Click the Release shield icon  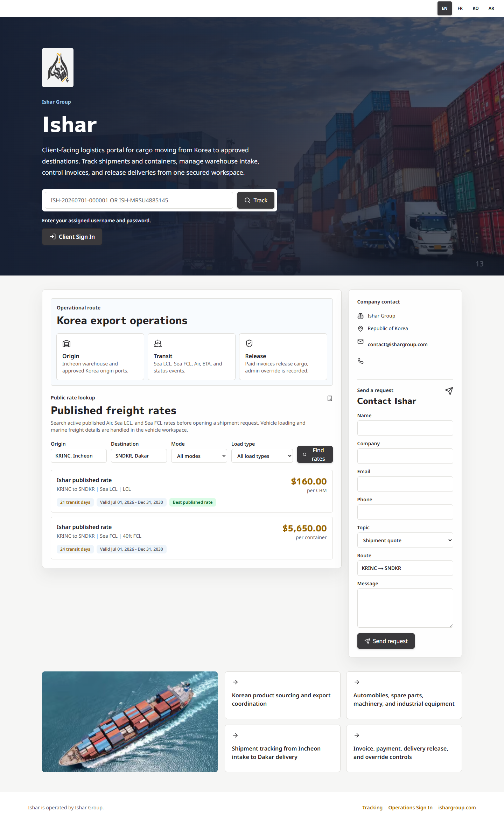pyautogui.click(x=249, y=343)
